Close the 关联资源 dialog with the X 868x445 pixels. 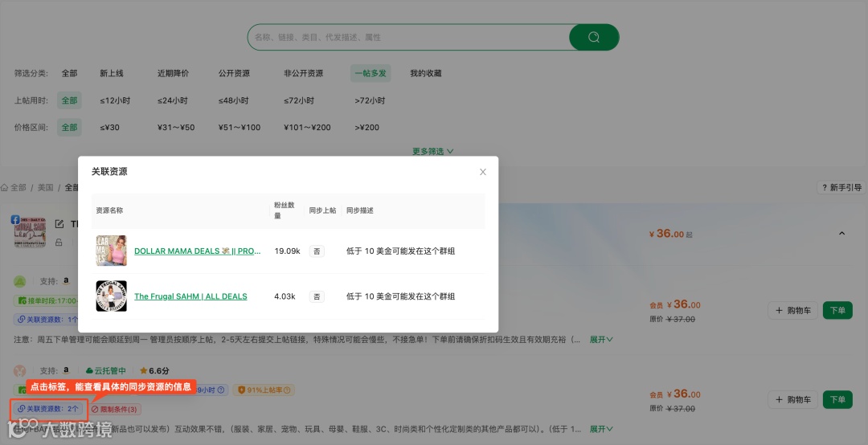click(483, 172)
